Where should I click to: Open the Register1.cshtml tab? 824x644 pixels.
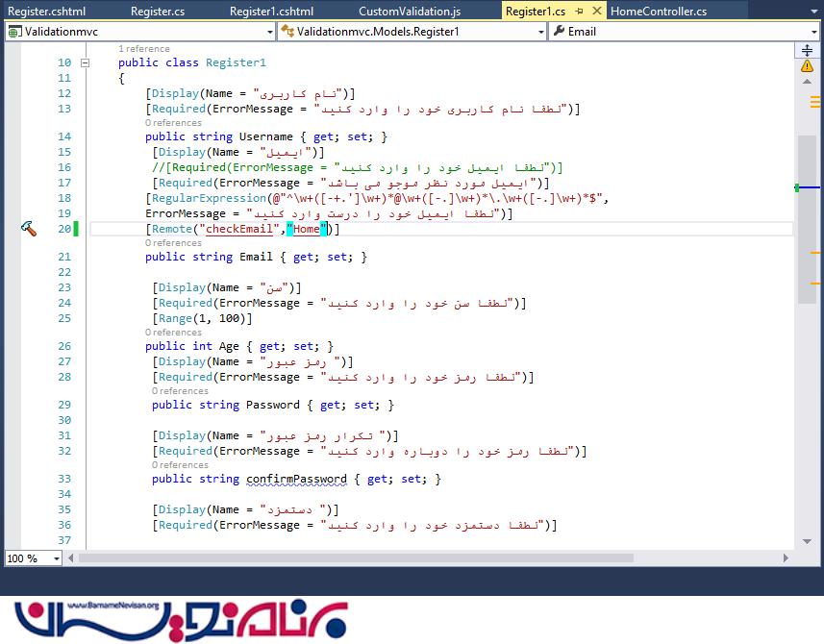[x=271, y=12]
